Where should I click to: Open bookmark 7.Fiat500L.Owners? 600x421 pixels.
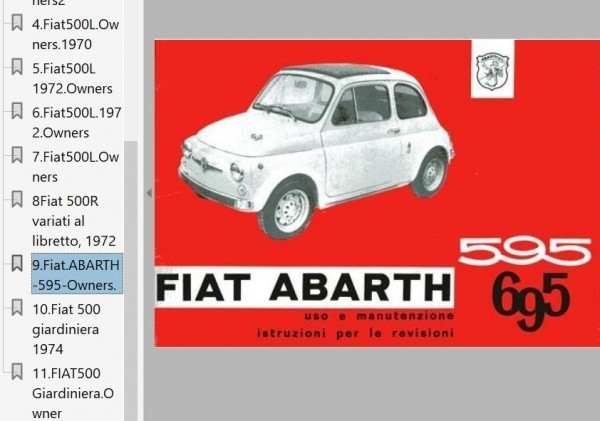click(x=75, y=167)
